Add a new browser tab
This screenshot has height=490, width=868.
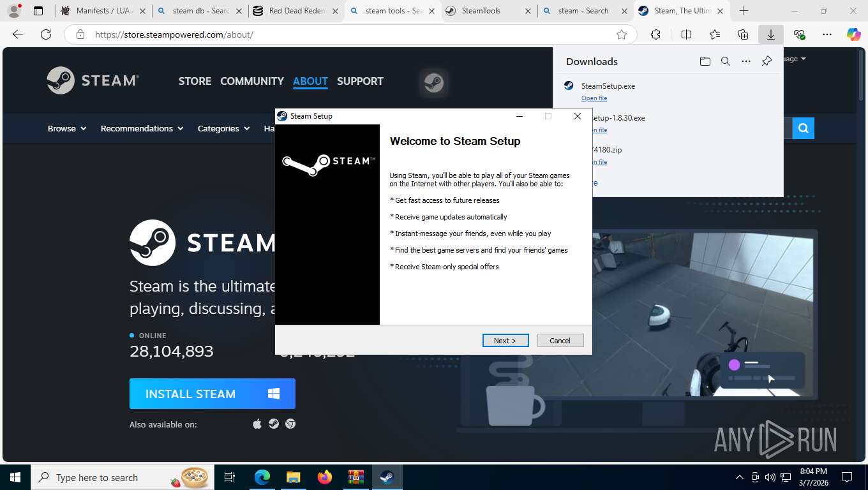click(x=744, y=11)
